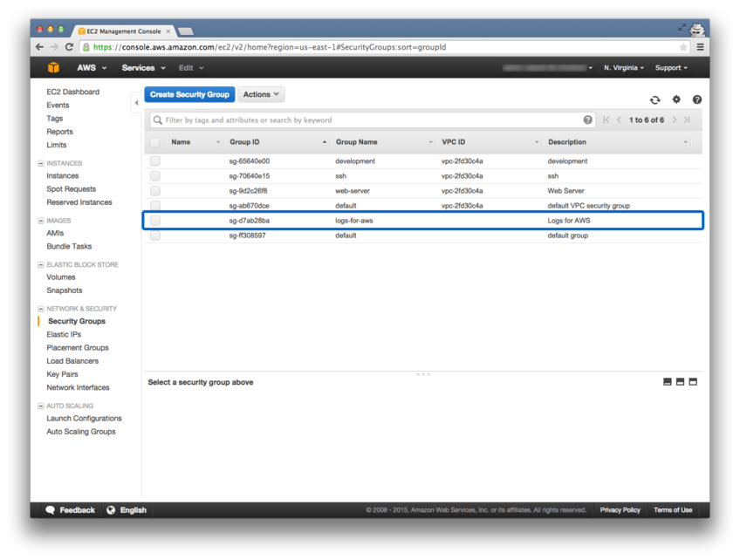Collapse the ELASTIC BLOCK STORE section
This screenshot has height=560, width=740.
click(x=41, y=264)
